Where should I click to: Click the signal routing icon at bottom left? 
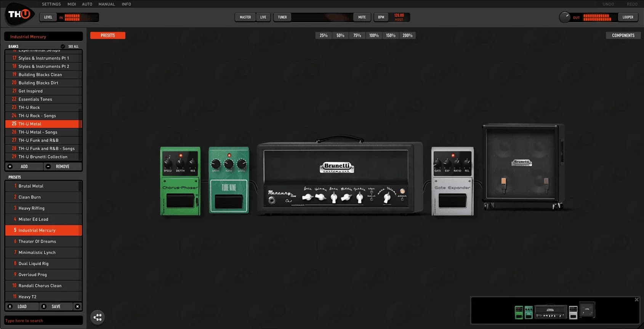(x=98, y=317)
